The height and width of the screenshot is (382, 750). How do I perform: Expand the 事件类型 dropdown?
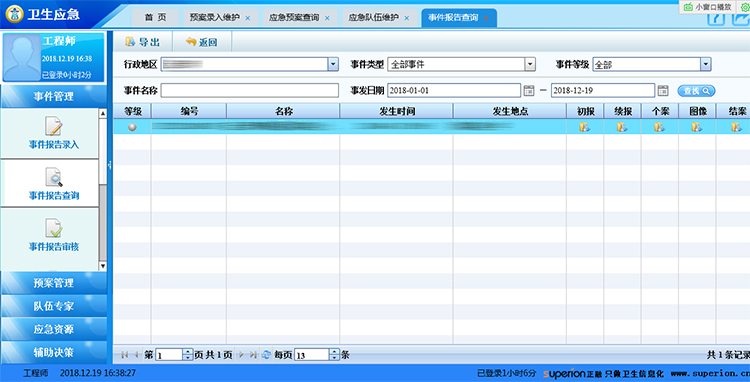coord(529,64)
